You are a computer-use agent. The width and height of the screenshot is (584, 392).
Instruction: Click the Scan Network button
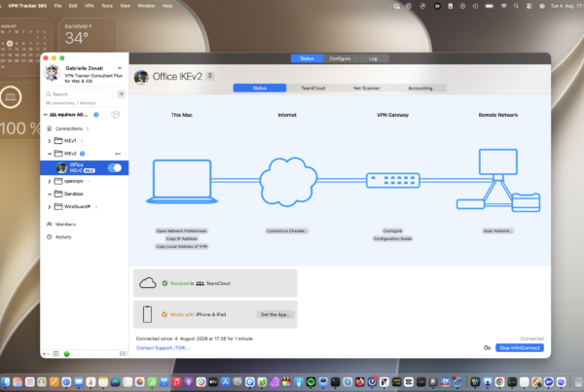[x=498, y=231]
